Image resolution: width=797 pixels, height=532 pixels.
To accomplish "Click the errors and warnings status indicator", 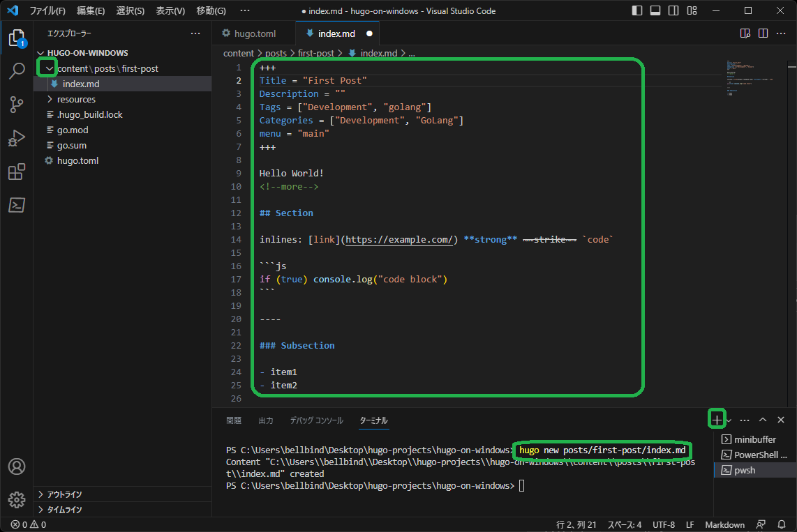I will (x=29, y=525).
